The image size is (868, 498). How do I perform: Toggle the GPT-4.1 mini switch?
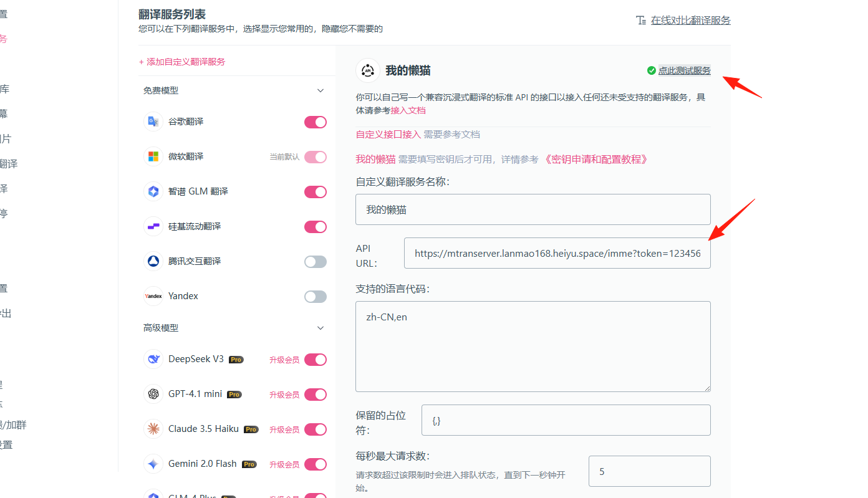point(316,395)
